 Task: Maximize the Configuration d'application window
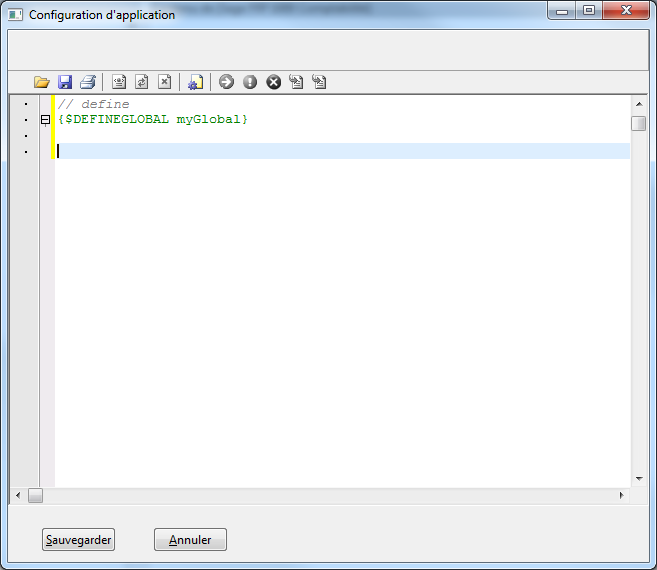[x=589, y=10]
